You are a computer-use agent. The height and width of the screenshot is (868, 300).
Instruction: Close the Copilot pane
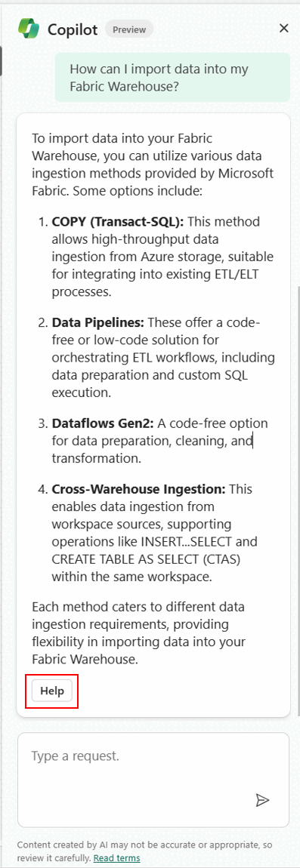pyautogui.click(x=284, y=28)
